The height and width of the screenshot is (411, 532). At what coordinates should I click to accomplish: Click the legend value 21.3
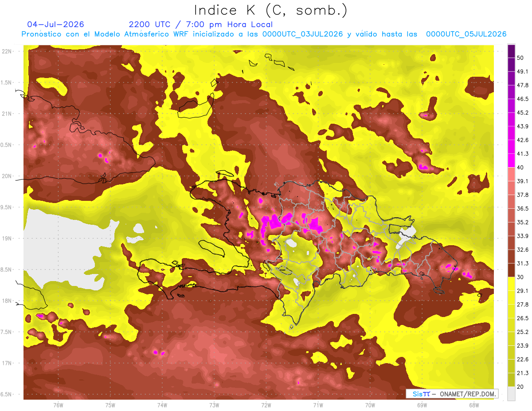(x=523, y=373)
